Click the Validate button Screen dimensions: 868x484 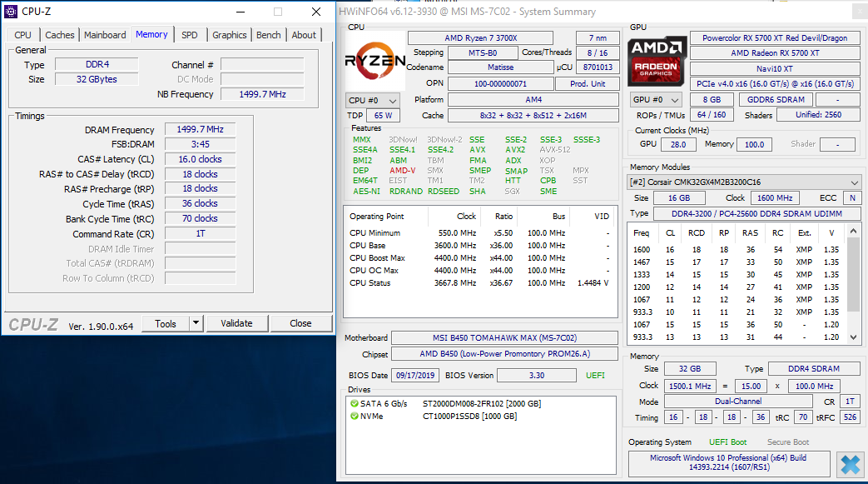[x=236, y=323]
